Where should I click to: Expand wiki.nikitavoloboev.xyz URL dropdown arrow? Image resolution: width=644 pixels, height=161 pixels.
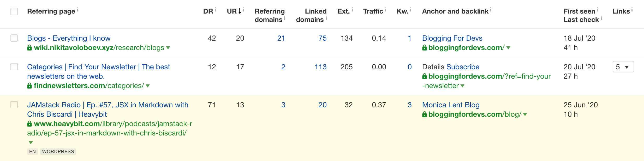[168, 48]
